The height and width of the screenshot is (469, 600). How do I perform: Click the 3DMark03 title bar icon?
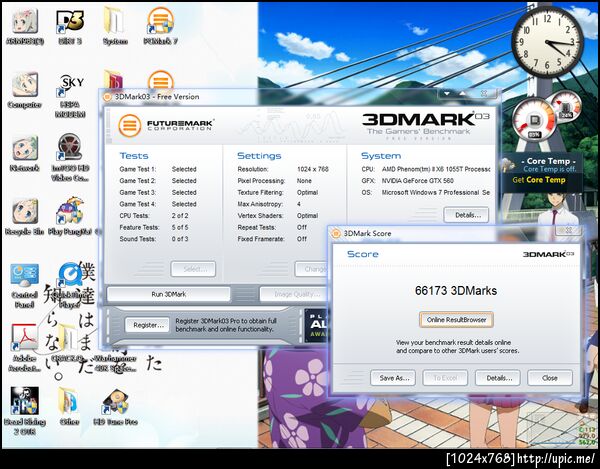click(x=108, y=97)
